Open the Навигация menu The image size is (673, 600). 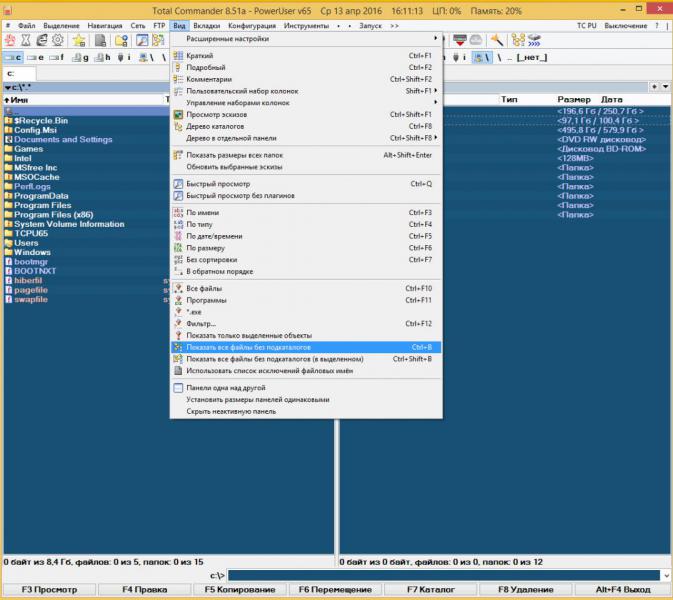(x=105, y=26)
